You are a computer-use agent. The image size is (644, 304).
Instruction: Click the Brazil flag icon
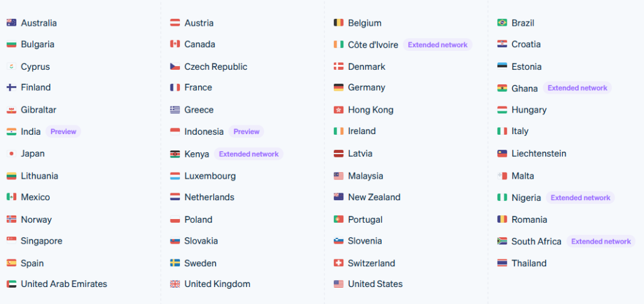(502, 23)
